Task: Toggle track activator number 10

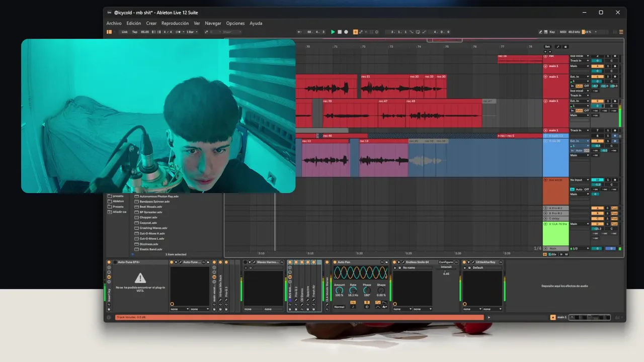Action: (x=597, y=180)
